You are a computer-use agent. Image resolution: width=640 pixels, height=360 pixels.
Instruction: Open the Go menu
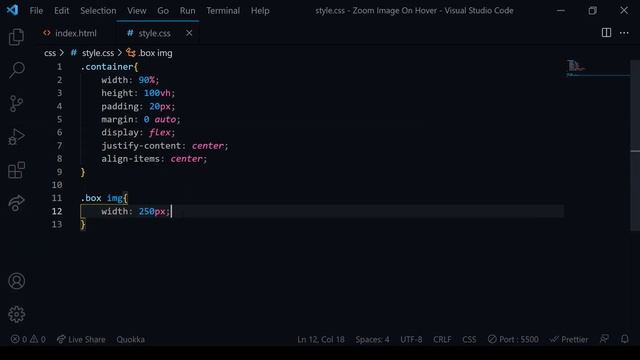[x=163, y=11]
